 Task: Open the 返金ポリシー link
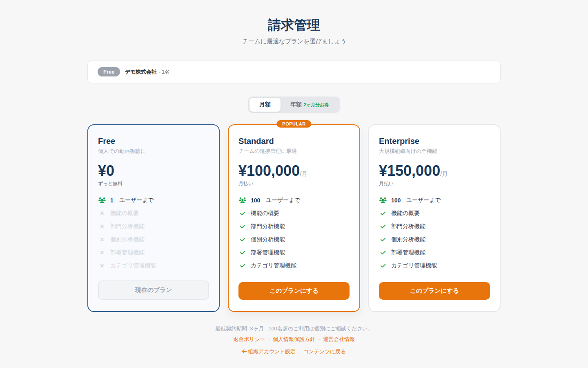[x=249, y=339]
